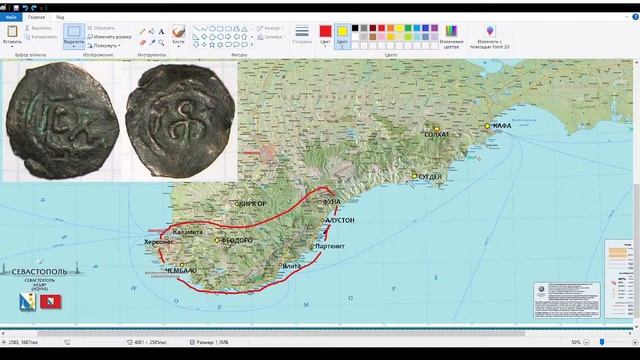Expand the Shapes gallery more arrow
640x360 pixels.
pyautogui.click(x=251, y=44)
